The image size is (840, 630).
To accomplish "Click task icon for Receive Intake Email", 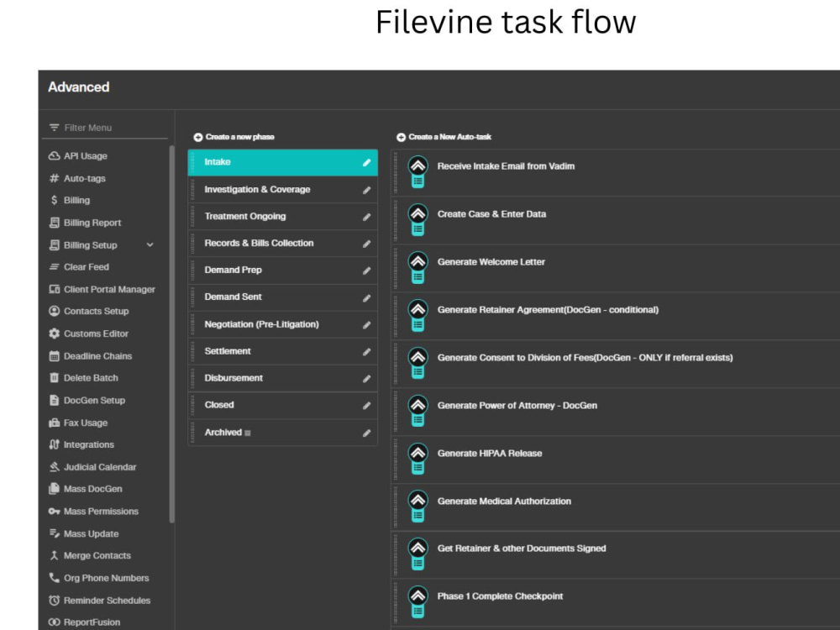I will click(x=417, y=172).
